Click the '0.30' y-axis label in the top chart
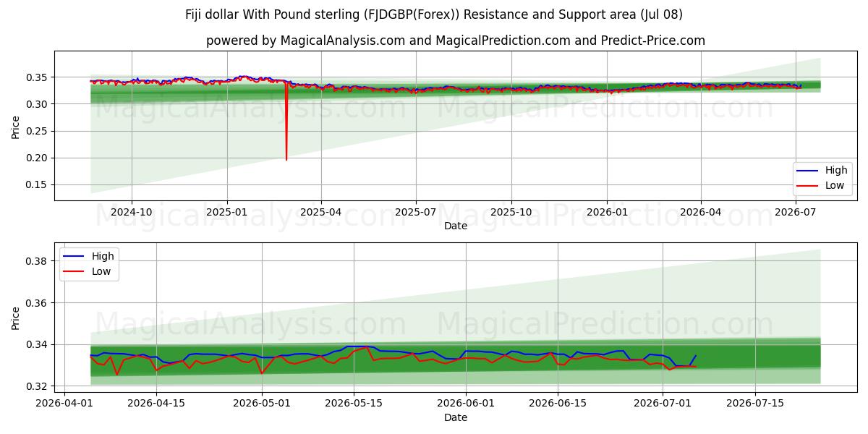This screenshot has width=868, height=434. tap(38, 104)
